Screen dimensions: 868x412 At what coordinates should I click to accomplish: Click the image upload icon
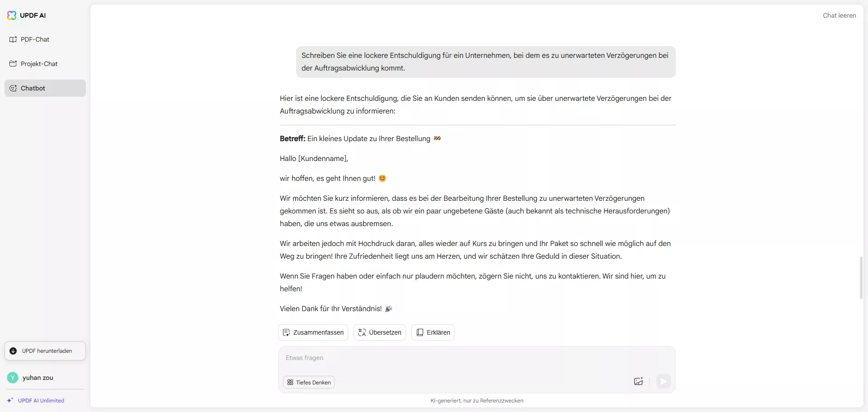[638, 381]
